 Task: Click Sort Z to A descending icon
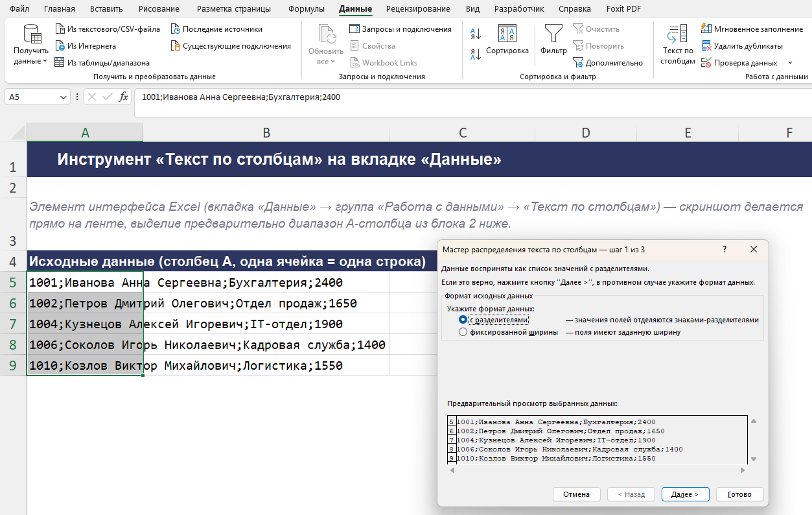tap(475, 54)
